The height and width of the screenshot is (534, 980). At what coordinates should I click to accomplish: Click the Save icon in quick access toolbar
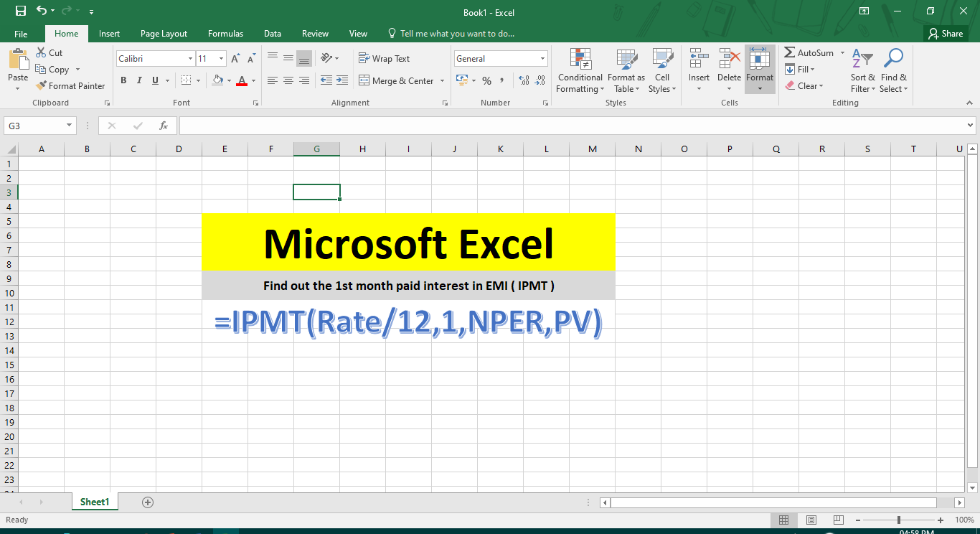(20, 11)
